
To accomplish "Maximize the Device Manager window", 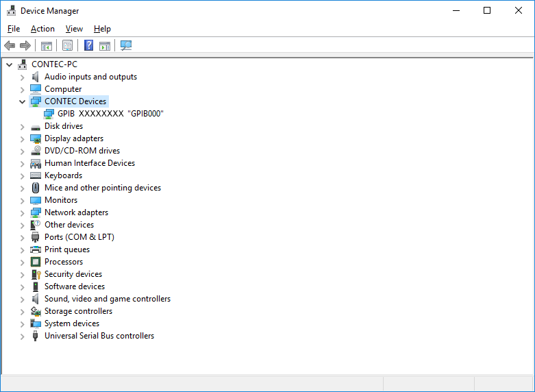I will tap(487, 10).
